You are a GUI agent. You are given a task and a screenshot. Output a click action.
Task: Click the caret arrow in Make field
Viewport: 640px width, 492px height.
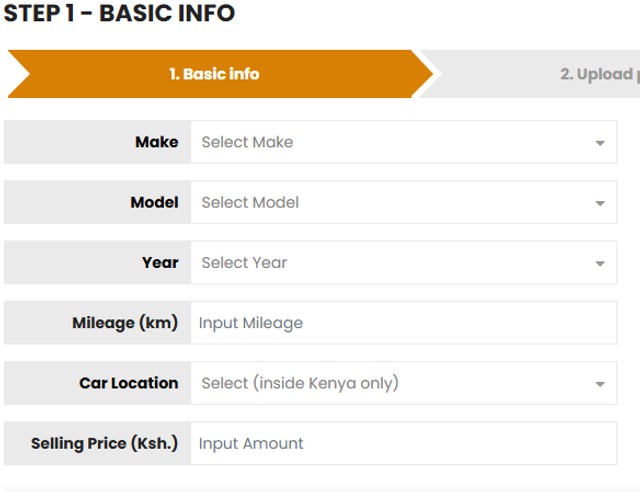pos(600,143)
